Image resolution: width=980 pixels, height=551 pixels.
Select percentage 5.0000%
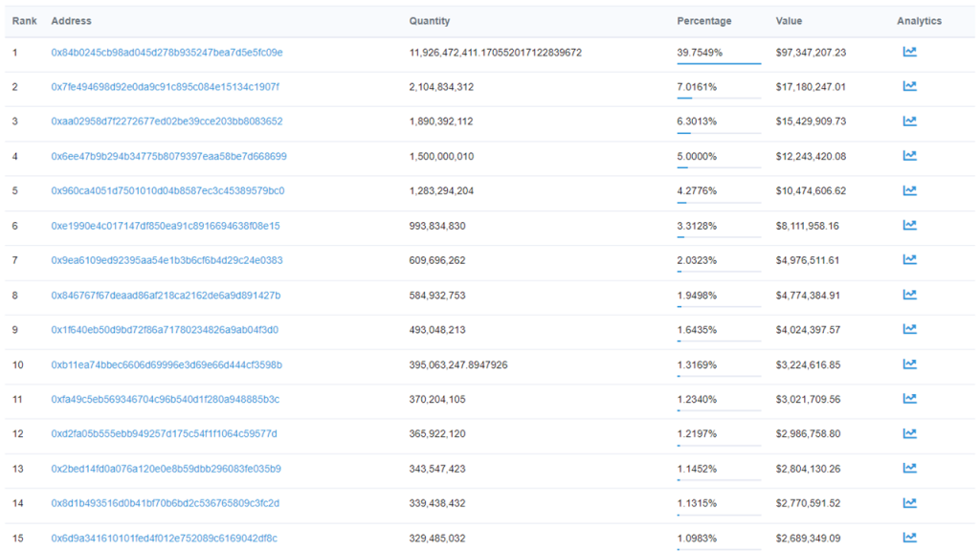(697, 156)
